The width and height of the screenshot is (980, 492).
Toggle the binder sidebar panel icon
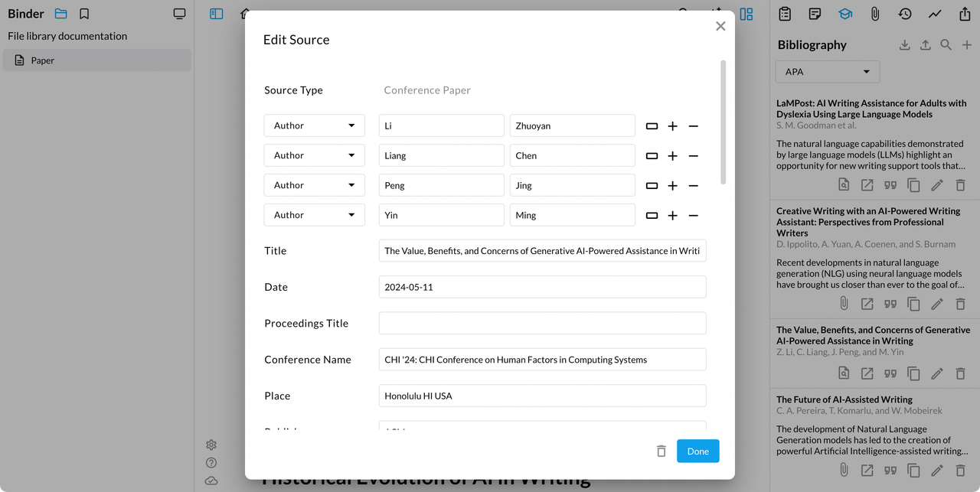(217, 14)
